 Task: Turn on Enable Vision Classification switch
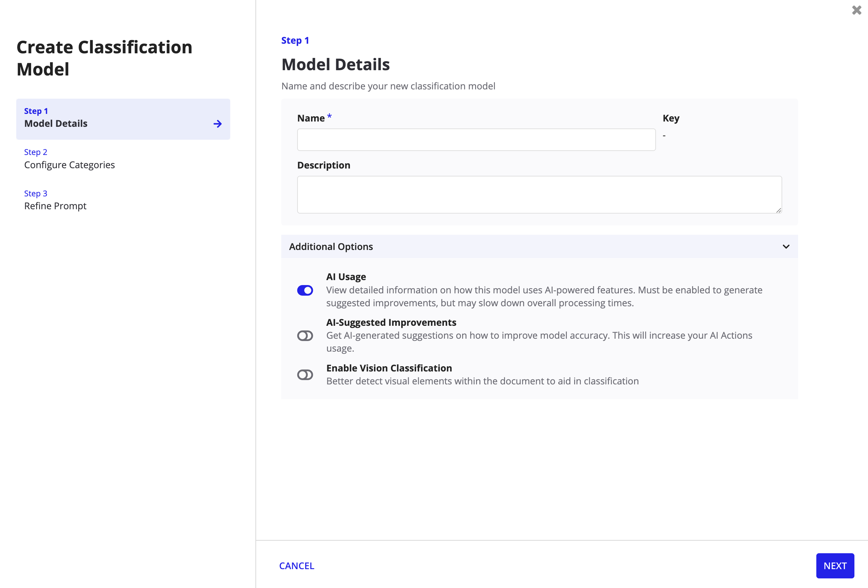coord(305,375)
